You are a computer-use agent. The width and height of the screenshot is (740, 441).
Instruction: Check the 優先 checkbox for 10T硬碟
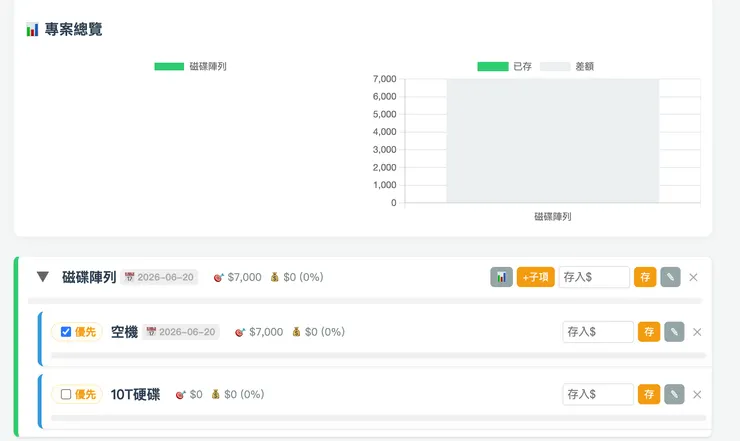(66, 395)
